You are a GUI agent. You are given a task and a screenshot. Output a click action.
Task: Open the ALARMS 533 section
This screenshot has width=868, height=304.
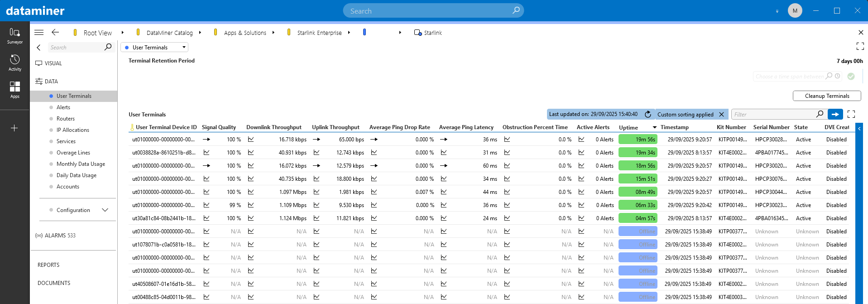60,236
